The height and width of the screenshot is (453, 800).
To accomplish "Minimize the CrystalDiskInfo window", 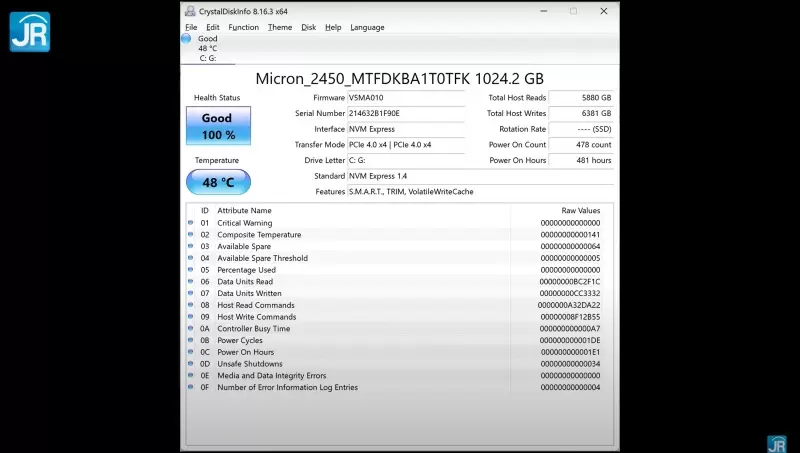I will [x=544, y=11].
